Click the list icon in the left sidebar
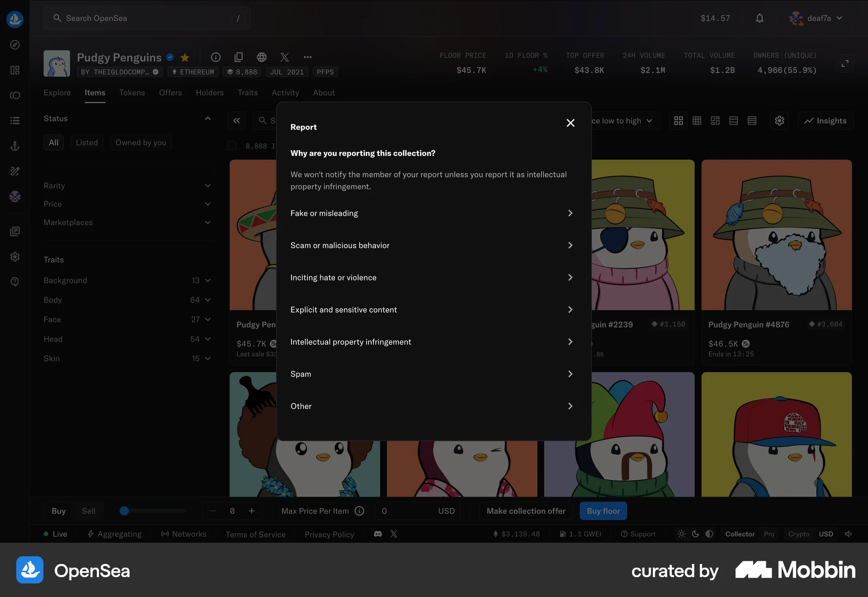Screen dimensions: 868x597 coord(15,120)
